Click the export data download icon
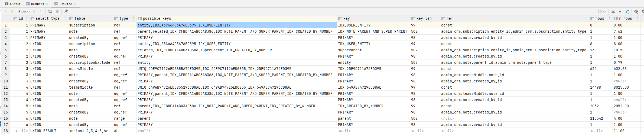This screenshot has width=644, height=137. pyautogui.click(x=613, y=11)
